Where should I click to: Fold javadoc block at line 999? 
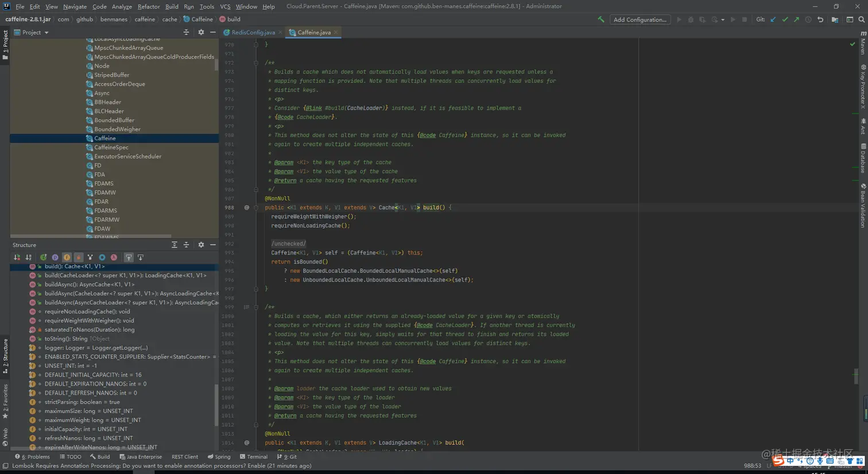pyautogui.click(x=256, y=307)
